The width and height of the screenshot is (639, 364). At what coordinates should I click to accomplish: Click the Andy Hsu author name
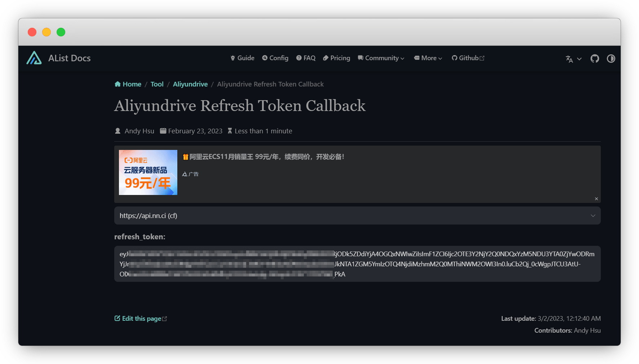coord(139,131)
